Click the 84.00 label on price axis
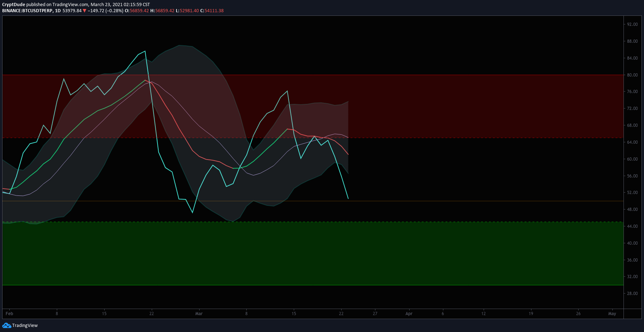 click(632, 58)
